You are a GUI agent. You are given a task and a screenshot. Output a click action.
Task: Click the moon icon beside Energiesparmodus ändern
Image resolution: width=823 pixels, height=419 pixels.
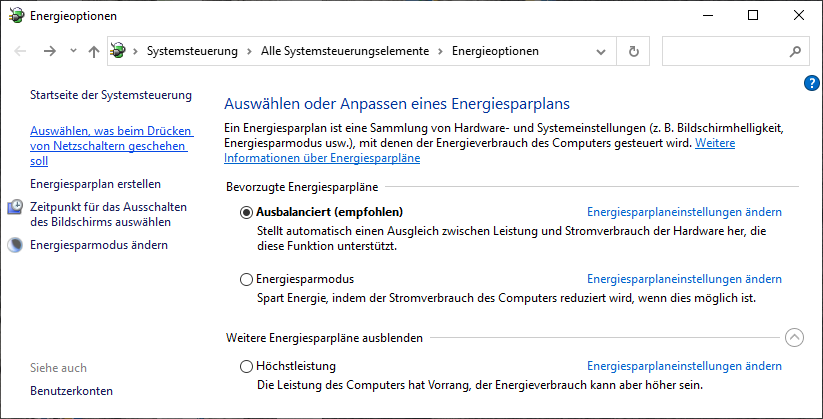click(x=15, y=245)
